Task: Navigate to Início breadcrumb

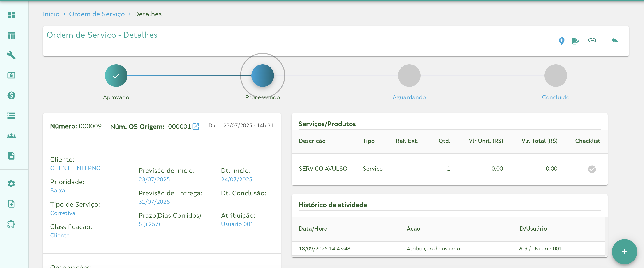Action: 51,14
